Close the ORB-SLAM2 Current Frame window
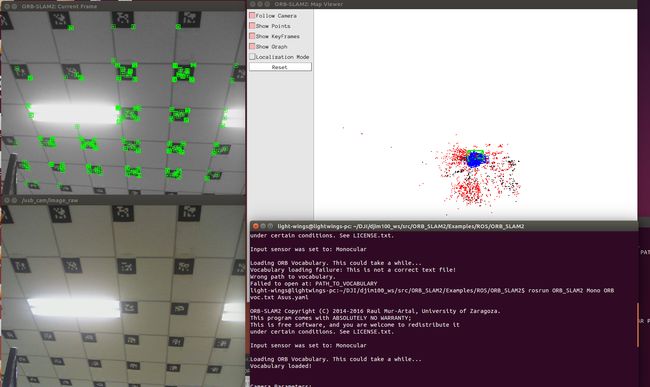Screen dimensions: 650x387 [x=7, y=6]
